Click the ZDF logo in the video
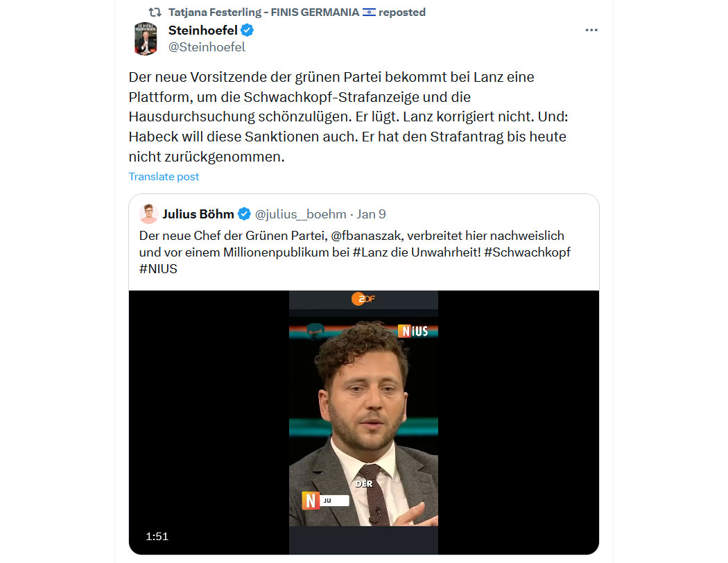This screenshot has width=728, height=563. (363, 299)
